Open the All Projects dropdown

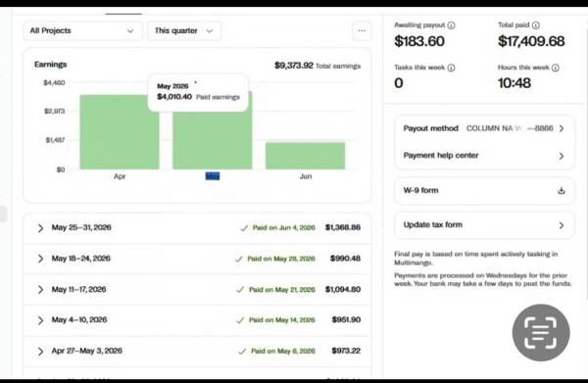tap(82, 30)
